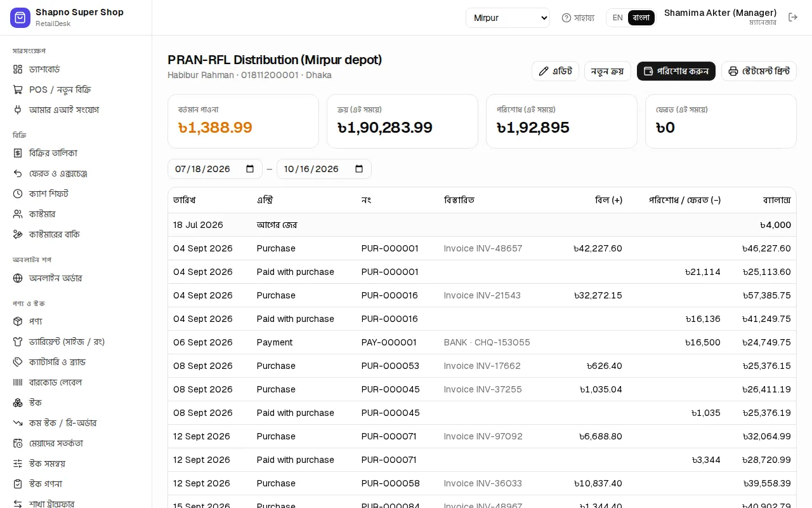
Task: Select the PAY-000001 entry number
Action: click(389, 342)
